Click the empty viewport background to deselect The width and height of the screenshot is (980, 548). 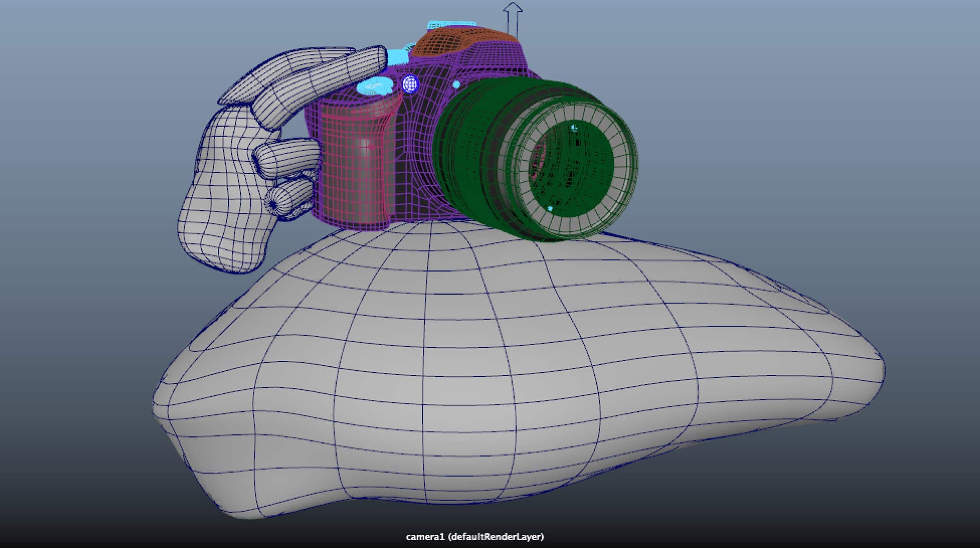809,121
